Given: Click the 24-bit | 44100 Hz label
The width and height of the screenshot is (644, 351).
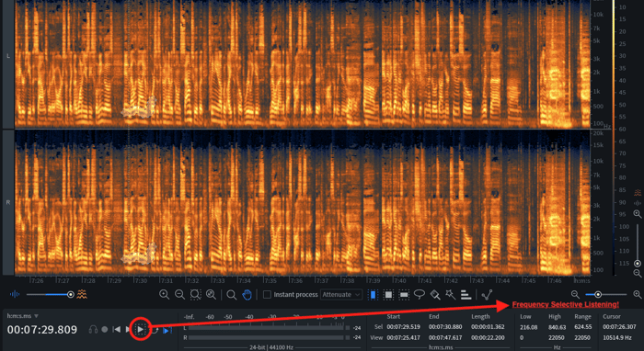Looking at the screenshot, I should [x=271, y=347].
